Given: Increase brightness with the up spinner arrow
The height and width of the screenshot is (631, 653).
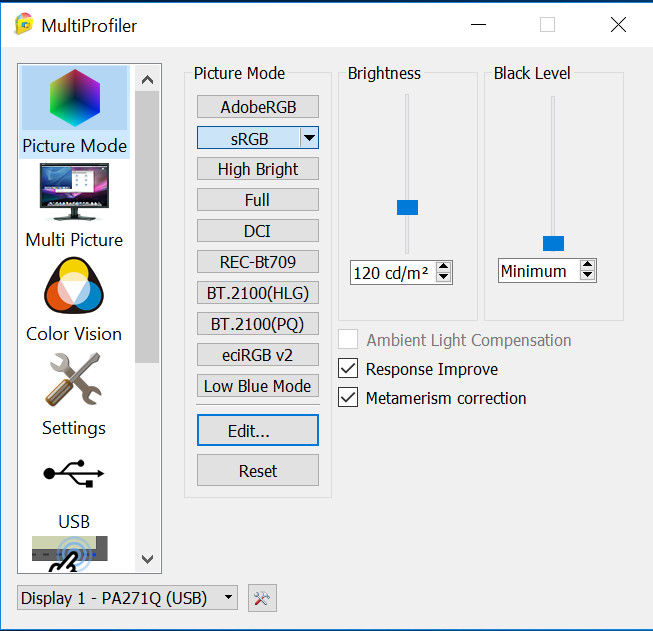Looking at the screenshot, I should point(444,267).
